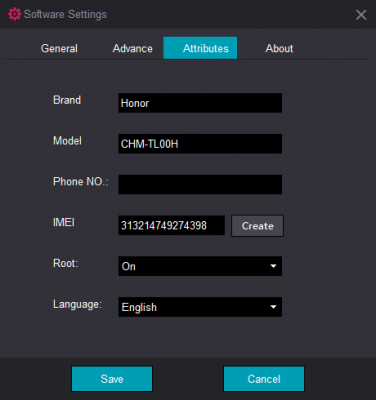Viewport: 376px width, 400px height.
Task: Click the arrow on the Root combo box
Action: (x=273, y=266)
